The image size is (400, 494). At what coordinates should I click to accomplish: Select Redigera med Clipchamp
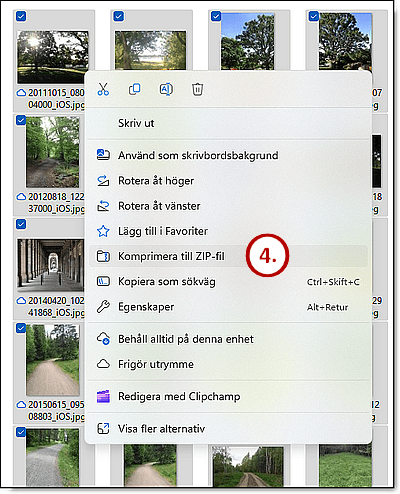[228, 396]
